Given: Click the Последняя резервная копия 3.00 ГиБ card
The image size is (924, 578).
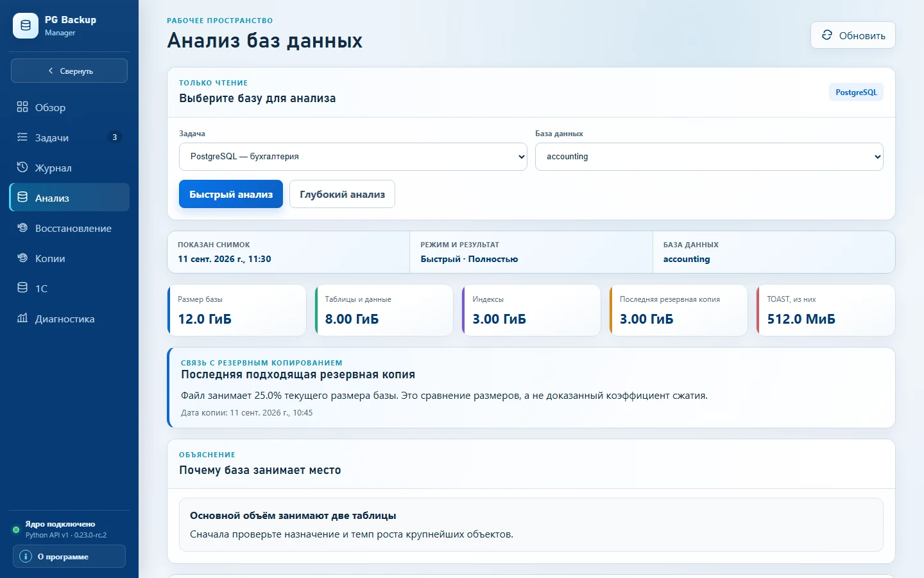Looking at the screenshot, I should click(x=679, y=310).
